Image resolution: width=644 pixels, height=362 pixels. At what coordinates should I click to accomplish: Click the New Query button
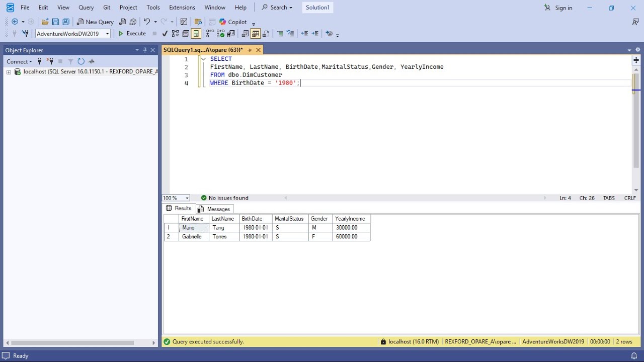point(95,22)
